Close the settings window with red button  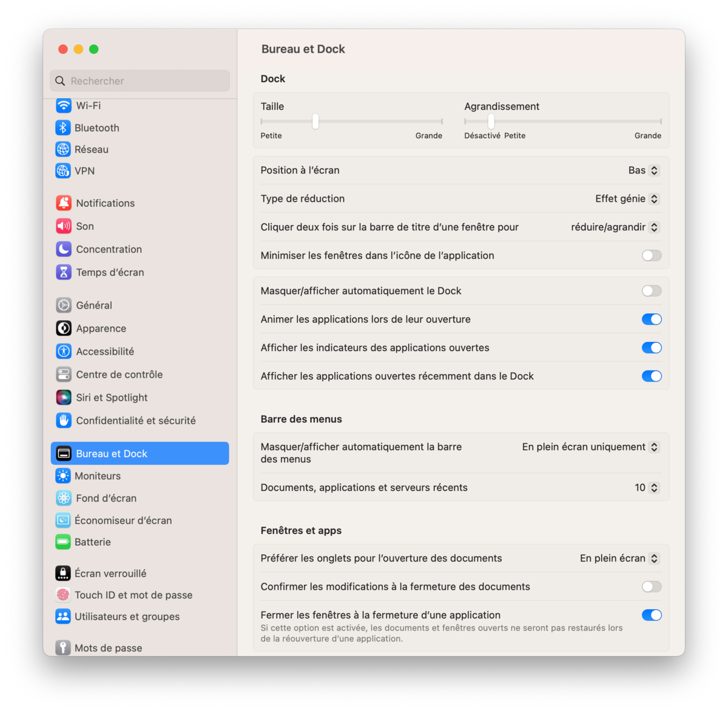point(63,49)
